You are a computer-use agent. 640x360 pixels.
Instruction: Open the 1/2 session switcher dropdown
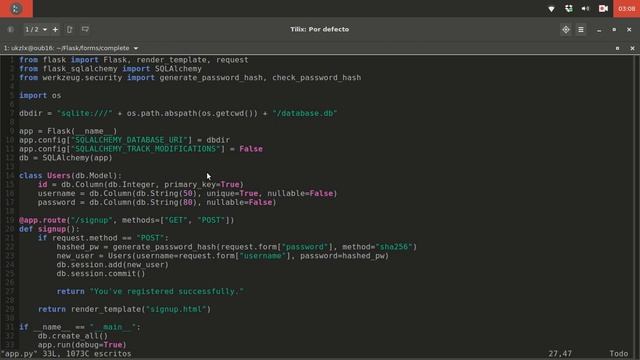click(36, 29)
